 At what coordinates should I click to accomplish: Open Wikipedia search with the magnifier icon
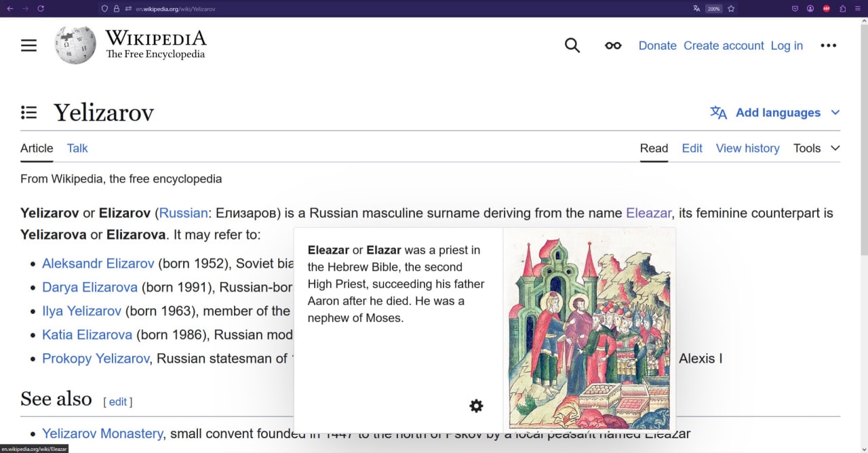pos(572,45)
